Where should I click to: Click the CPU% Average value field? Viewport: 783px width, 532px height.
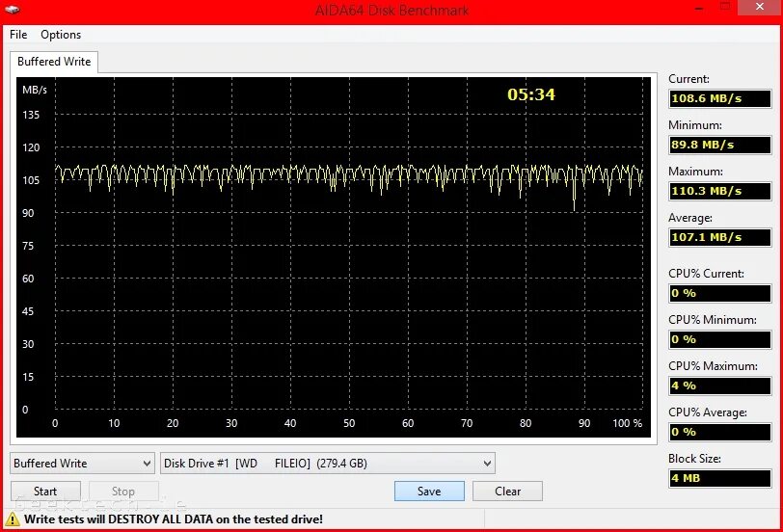tap(719, 432)
